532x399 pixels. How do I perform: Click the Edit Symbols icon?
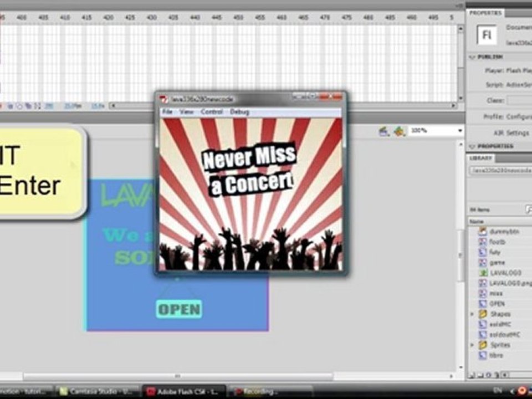399,131
